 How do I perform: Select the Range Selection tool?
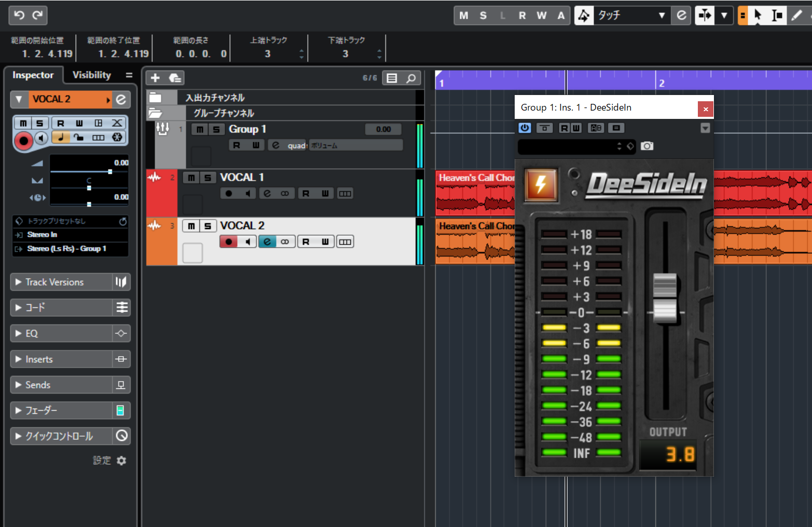click(777, 16)
